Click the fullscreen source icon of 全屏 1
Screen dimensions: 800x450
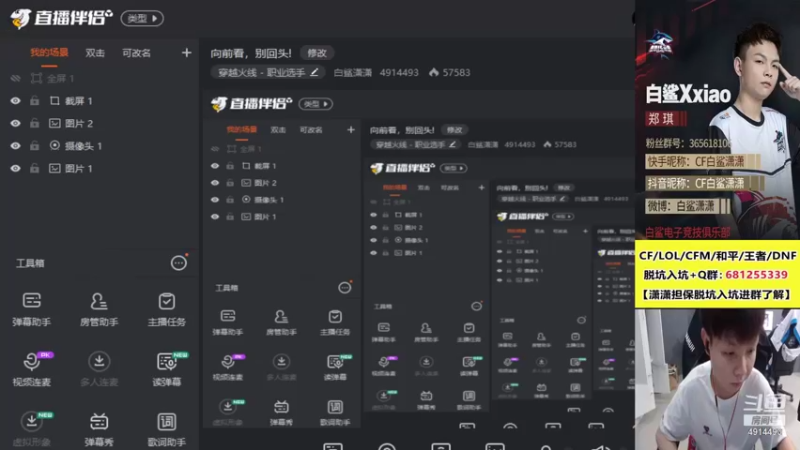pyautogui.click(x=37, y=78)
